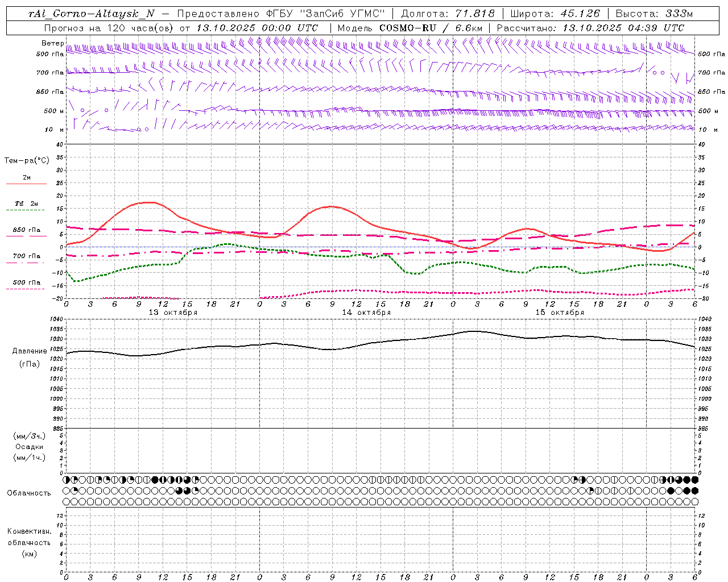
Task: Click the "700 гПа" entry in the temperature legend
Action: pos(27,256)
